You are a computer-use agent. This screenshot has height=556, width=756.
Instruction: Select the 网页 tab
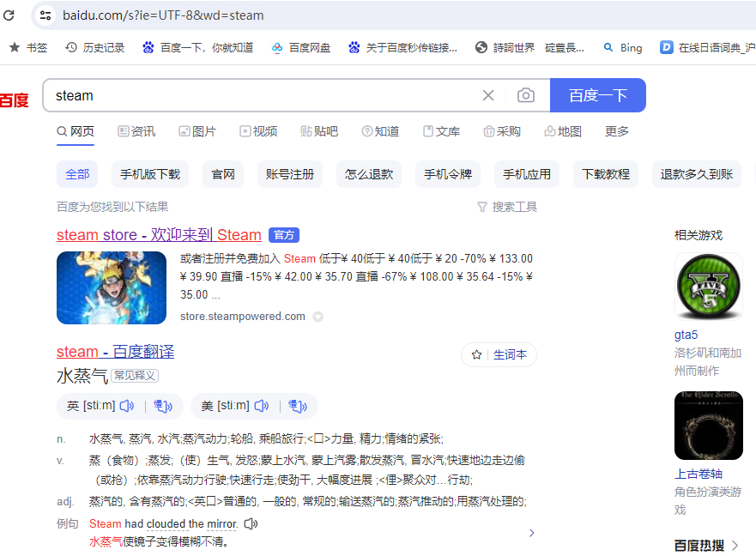76,131
